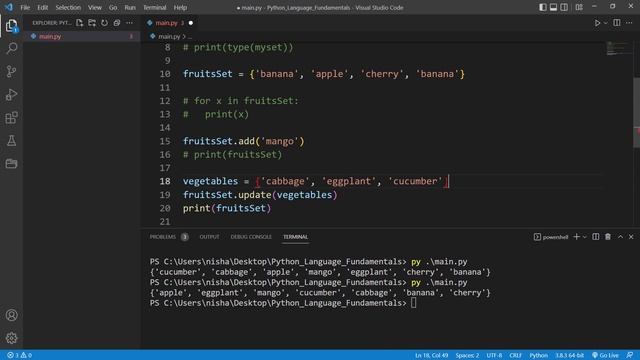Open the Extensions view
The height and width of the screenshot is (360, 640).
[11, 118]
